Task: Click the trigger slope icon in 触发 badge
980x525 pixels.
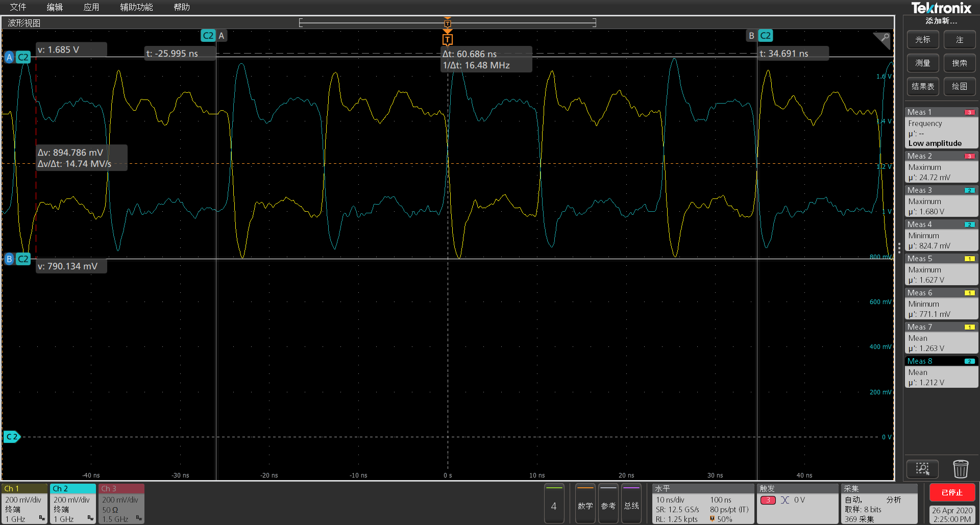Action: 785,500
